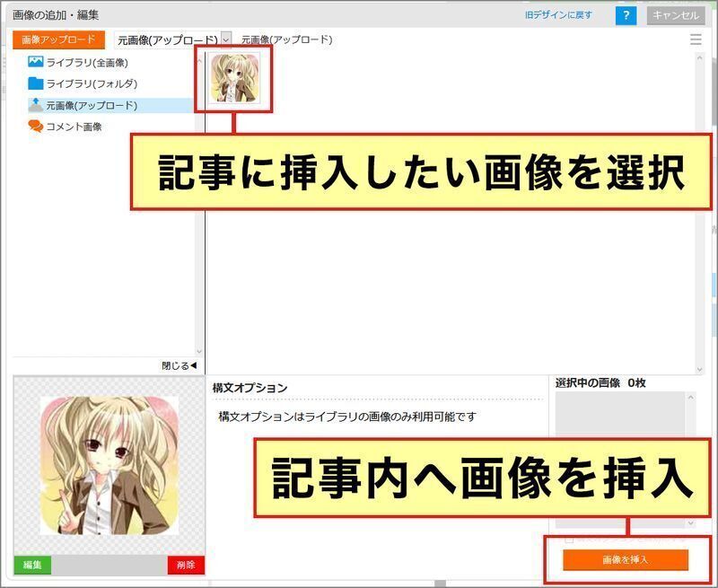The width and height of the screenshot is (718, 588).
Task: Click the 構文オプション heading
Action: [x=250, y=388]
